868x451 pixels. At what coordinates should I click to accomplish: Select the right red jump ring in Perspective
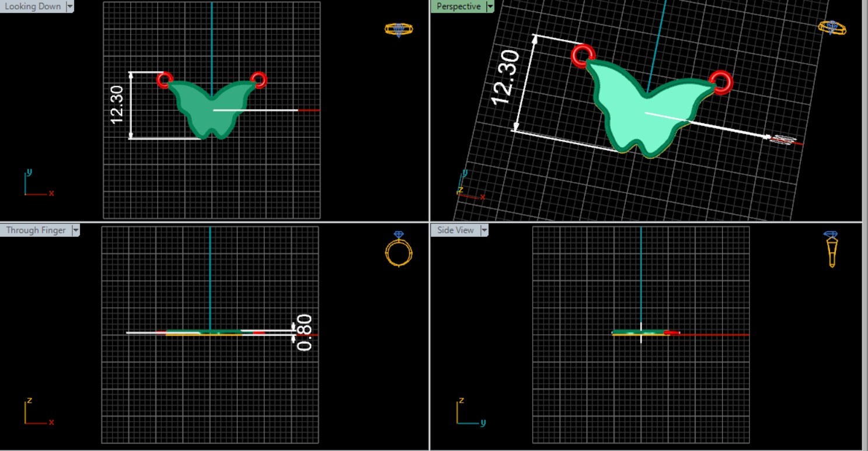(x=721, y=81)
